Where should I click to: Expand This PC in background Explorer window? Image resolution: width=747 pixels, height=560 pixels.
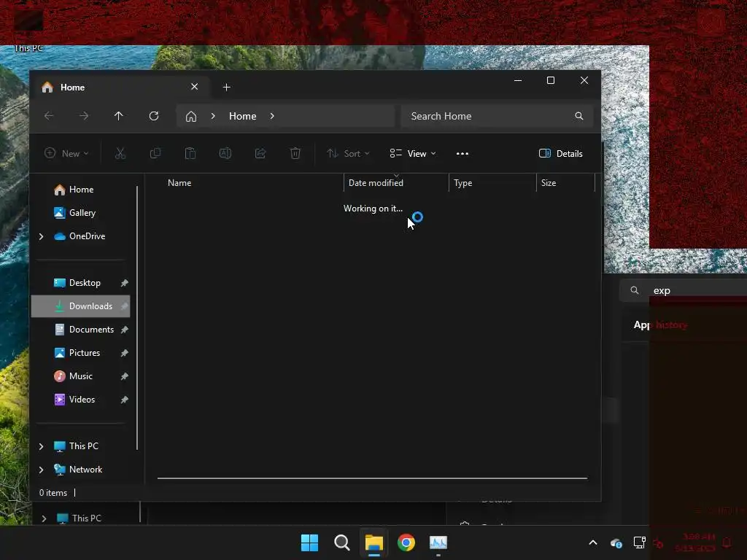[x=44, y=518]
